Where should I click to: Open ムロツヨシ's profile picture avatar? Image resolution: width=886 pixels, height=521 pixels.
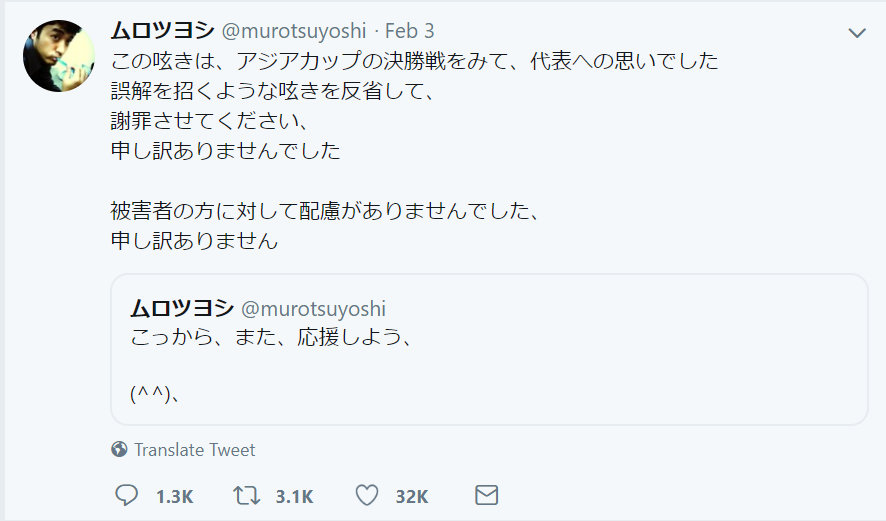[x=58, y=56]
